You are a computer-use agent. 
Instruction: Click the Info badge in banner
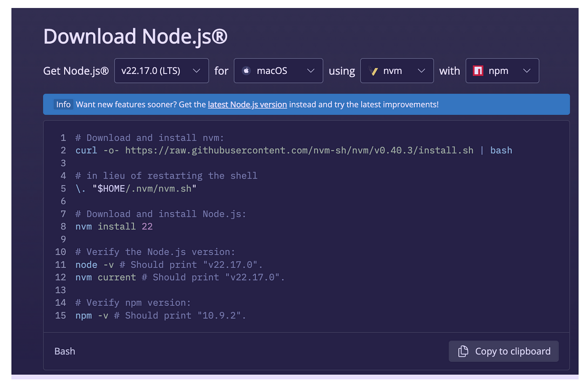coord(63,104)
